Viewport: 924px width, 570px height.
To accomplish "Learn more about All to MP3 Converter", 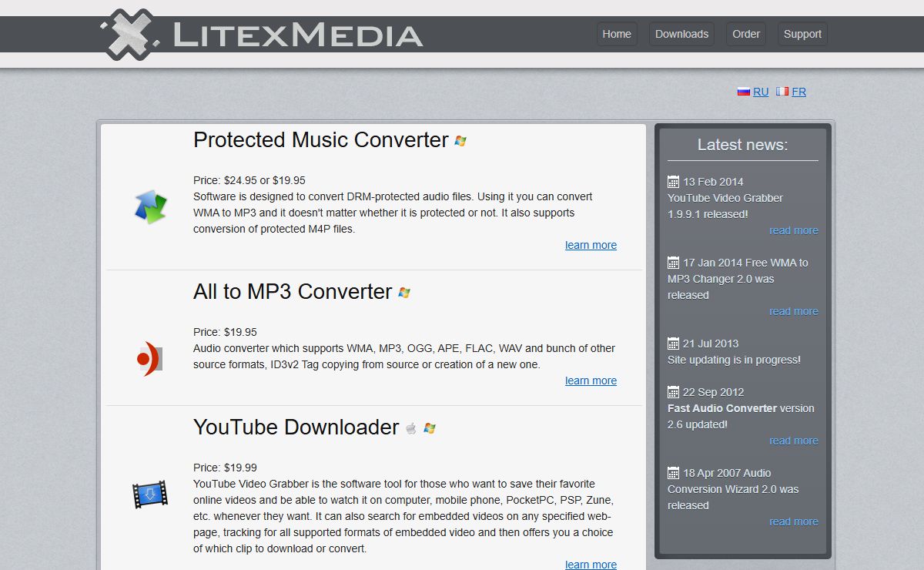I will 591,381.
